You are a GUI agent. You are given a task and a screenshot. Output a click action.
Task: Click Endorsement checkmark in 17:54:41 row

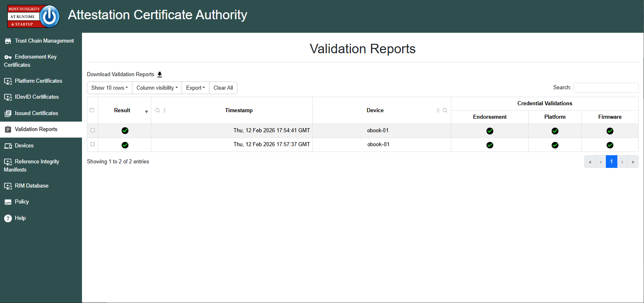click(x=490, y=131)
